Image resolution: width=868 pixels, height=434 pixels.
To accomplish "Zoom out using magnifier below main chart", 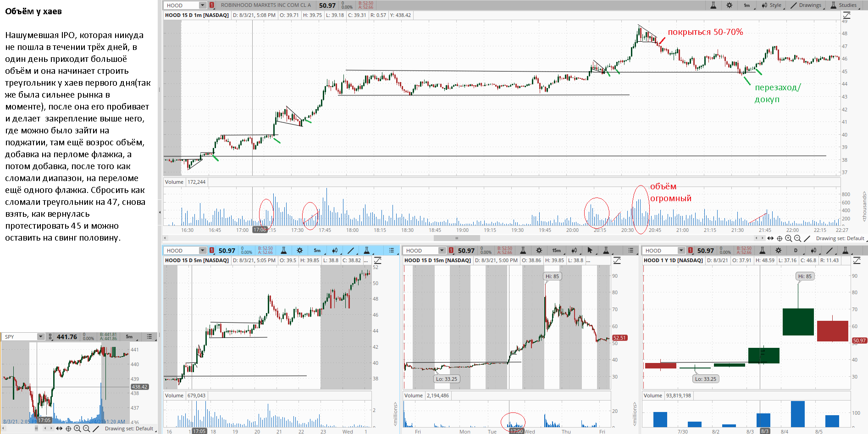I will [798, 238].
